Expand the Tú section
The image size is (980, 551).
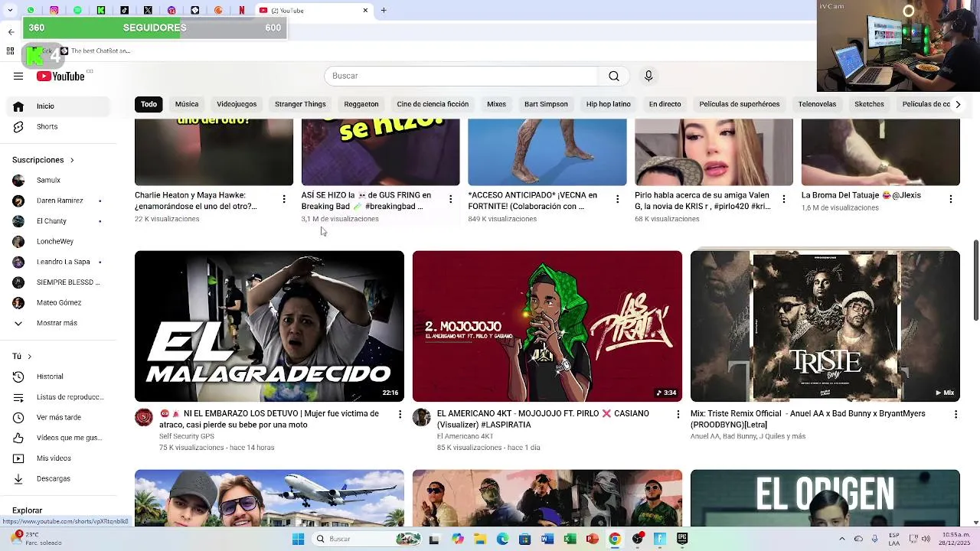coord(21,357)
